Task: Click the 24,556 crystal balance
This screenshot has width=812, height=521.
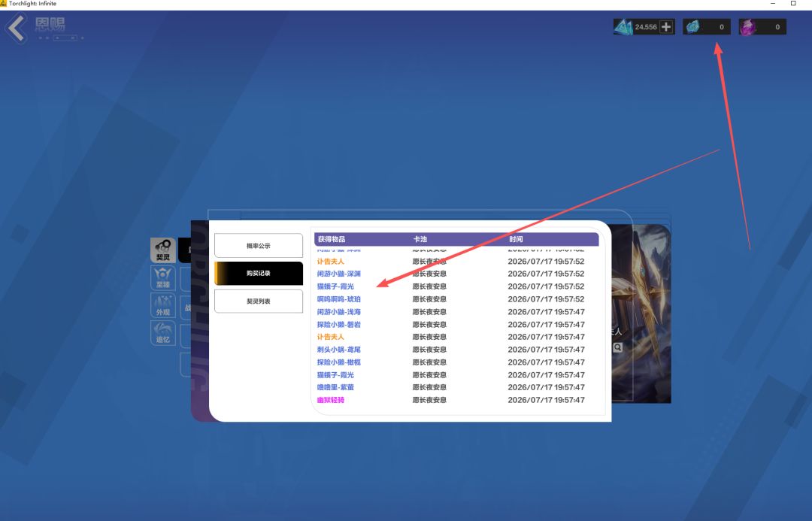Action: [646, 27]
